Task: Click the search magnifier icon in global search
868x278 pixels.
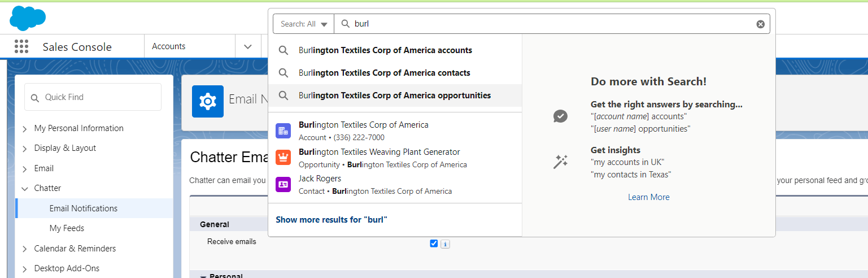Action: (x=346, y=24)
